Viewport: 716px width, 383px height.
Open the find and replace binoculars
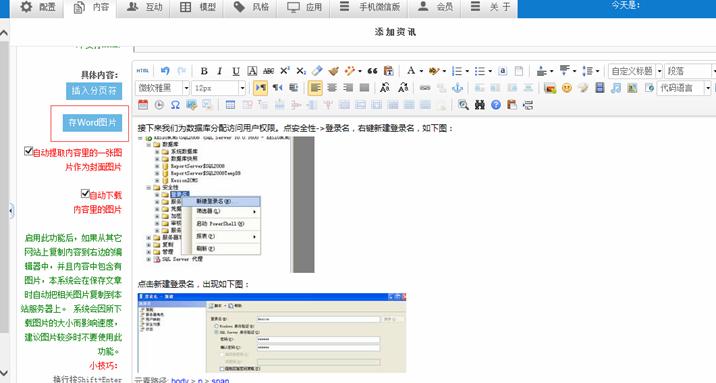479,105
